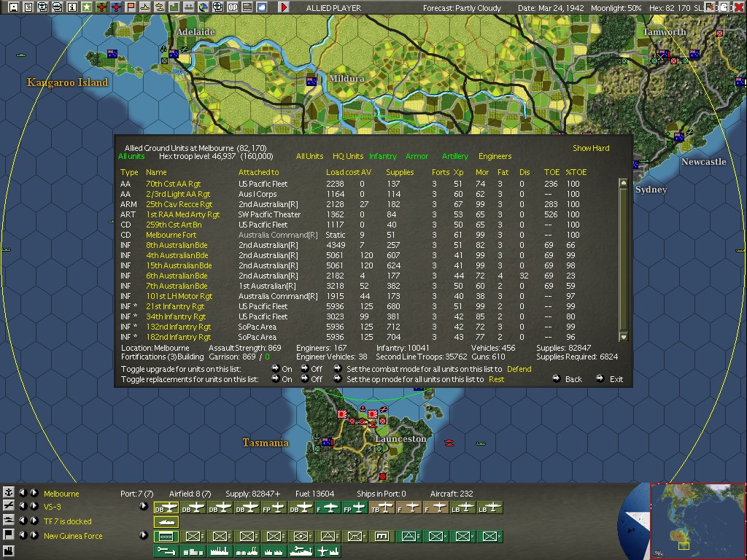Screen dimensions: 747x560
Task: Click Back button in unit list
Action: [568, 379]
